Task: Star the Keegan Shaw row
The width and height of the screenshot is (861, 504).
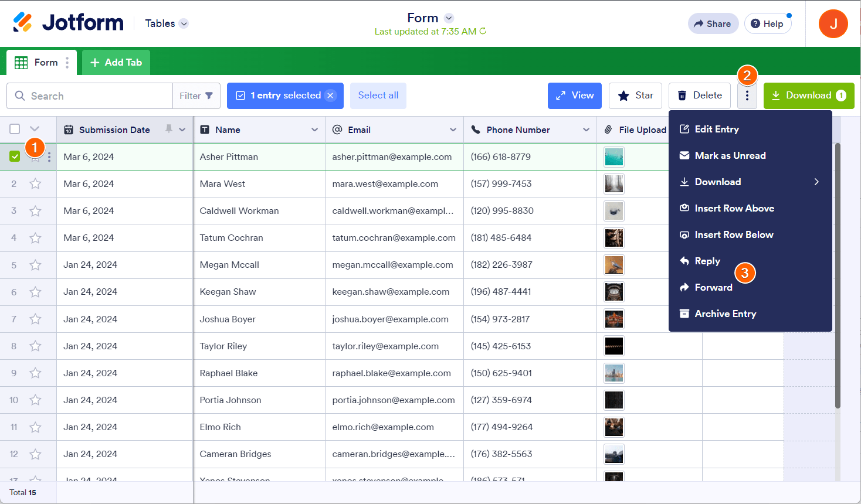Action: (x=35, y=292)
